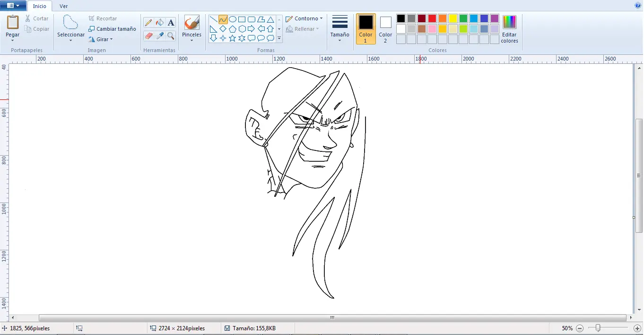Pick the red color swatch
Image resolution: width=644 pixels, height=335 pixels.
click(432, 18)
